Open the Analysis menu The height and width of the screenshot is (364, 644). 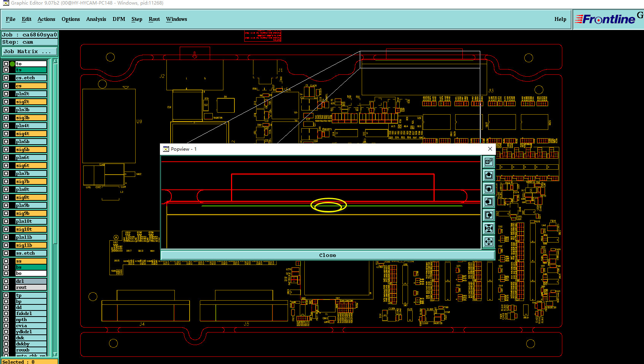tap(96, 19)
